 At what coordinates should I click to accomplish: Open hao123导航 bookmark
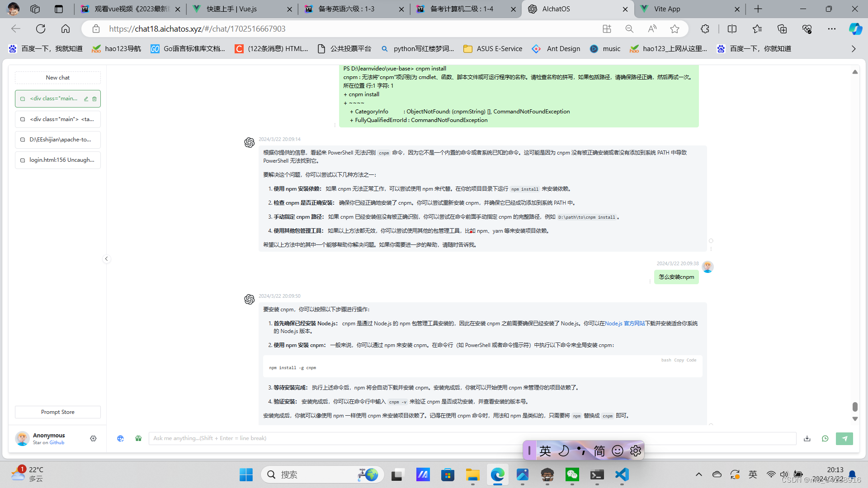[x=117, y=49]
